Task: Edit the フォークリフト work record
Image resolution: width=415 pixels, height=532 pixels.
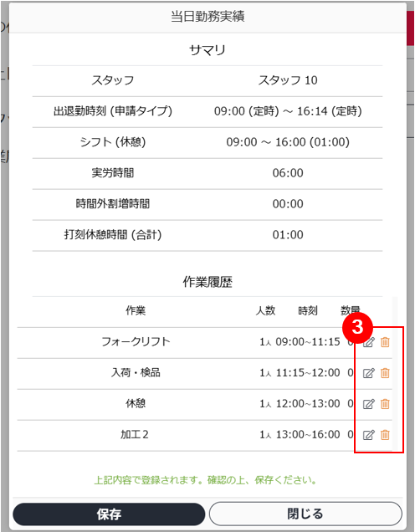Action: click(x=369, y=342)
